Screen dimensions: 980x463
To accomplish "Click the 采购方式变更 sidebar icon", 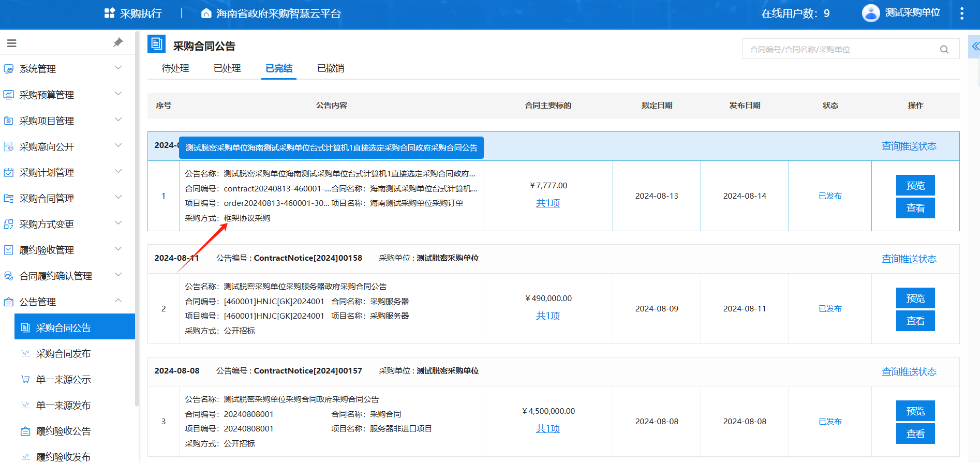I will click(x=9, y=224).
